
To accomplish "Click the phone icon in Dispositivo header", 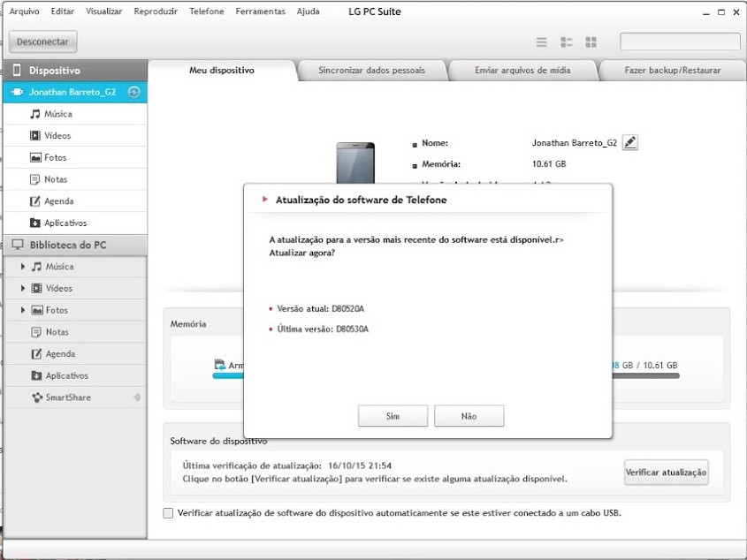I will [x=17, y=71].
